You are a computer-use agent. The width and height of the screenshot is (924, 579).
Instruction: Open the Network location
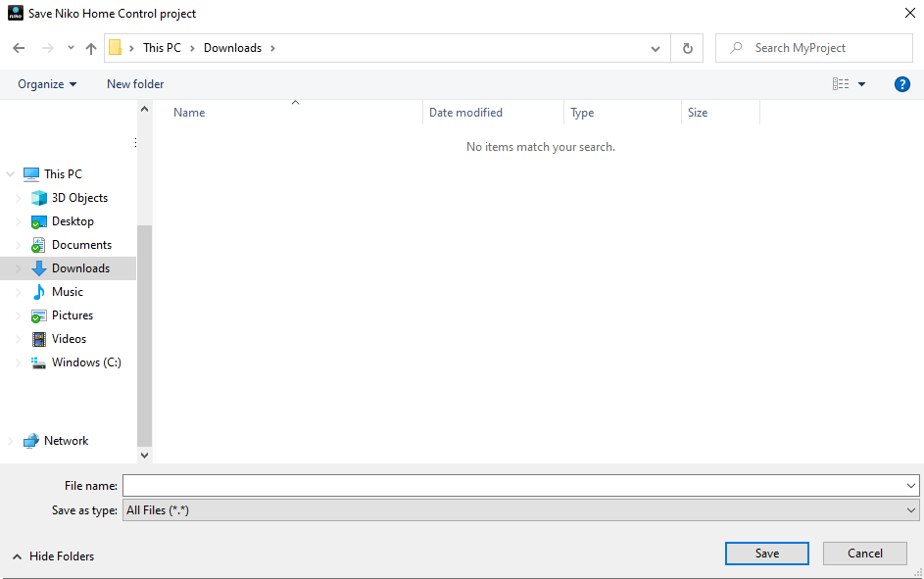(x=66, y=441)
